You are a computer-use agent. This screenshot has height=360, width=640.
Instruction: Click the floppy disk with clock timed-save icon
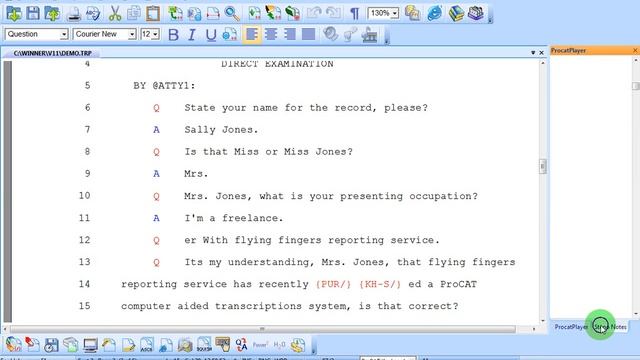pyautogui.click(x=51, y=345)
